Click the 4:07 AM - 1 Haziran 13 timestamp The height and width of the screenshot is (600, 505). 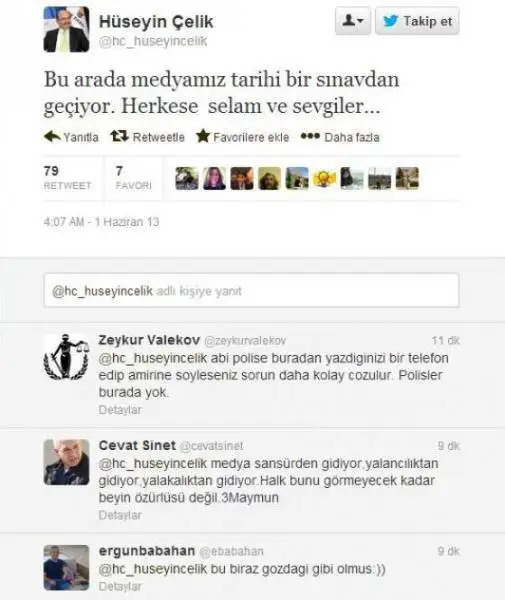point(101,222)
